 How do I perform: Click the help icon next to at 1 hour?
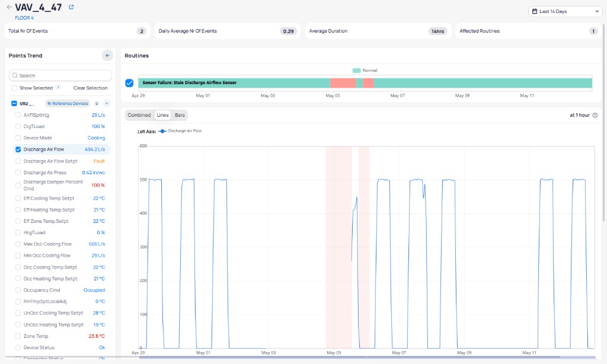click(595, 115)
